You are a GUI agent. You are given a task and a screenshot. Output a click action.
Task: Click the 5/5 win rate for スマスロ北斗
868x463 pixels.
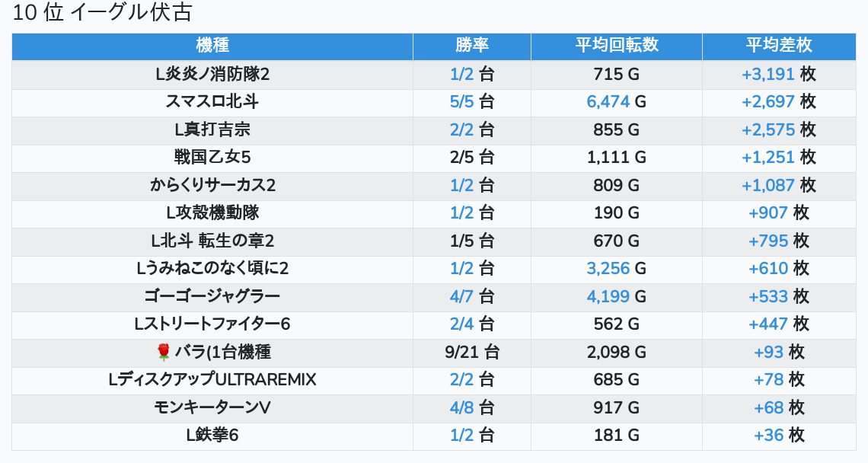[461, 102]
